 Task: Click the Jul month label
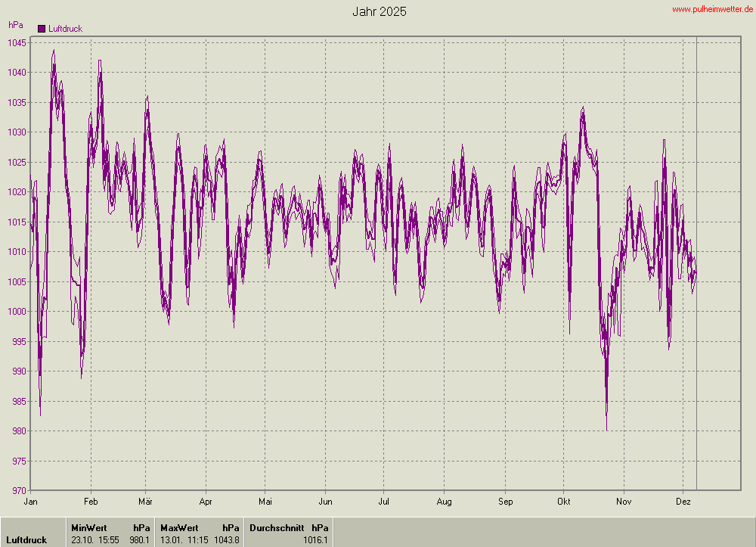coord(384,501)
